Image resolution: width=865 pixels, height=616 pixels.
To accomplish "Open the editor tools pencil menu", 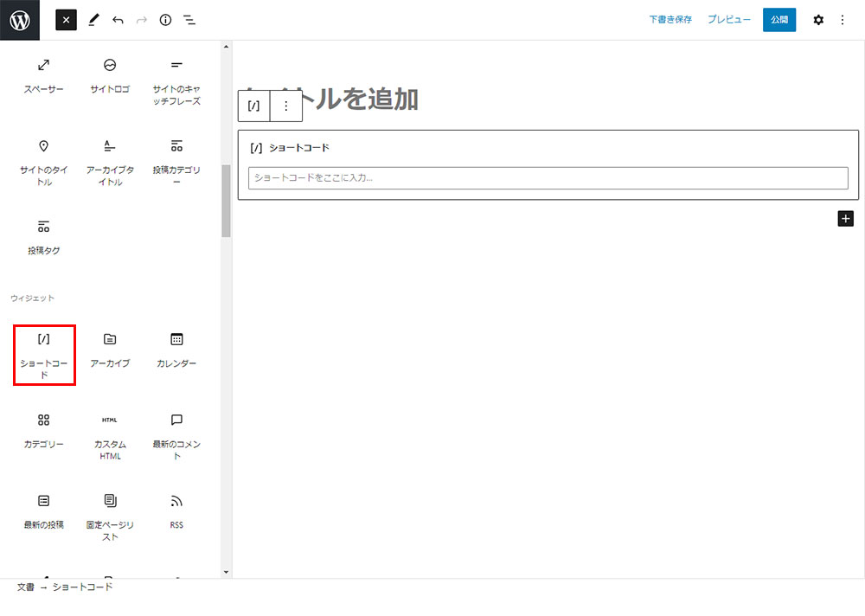I will tap(94, 20).
